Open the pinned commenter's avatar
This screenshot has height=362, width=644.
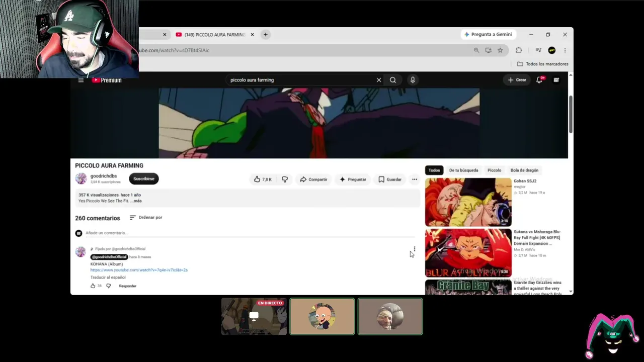[x=80, y=252]
